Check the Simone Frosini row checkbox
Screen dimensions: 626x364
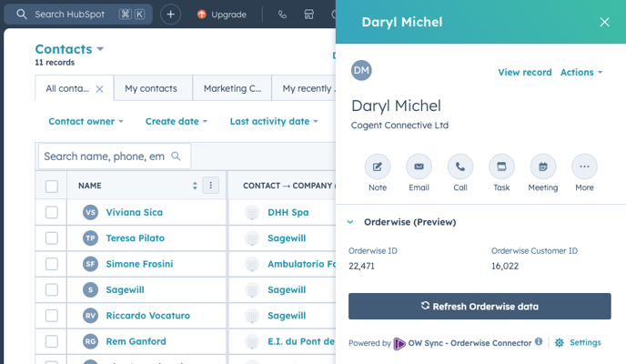coord(52,264)
